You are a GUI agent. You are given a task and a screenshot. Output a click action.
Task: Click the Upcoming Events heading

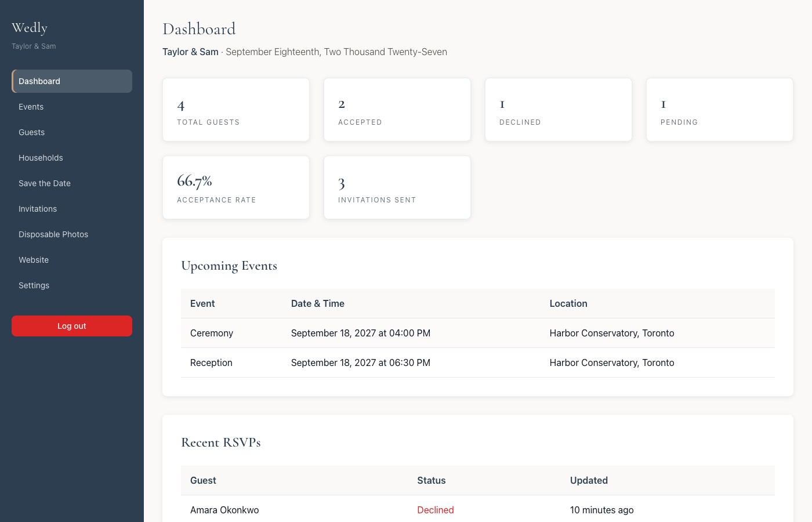click(x=229, y=266)
